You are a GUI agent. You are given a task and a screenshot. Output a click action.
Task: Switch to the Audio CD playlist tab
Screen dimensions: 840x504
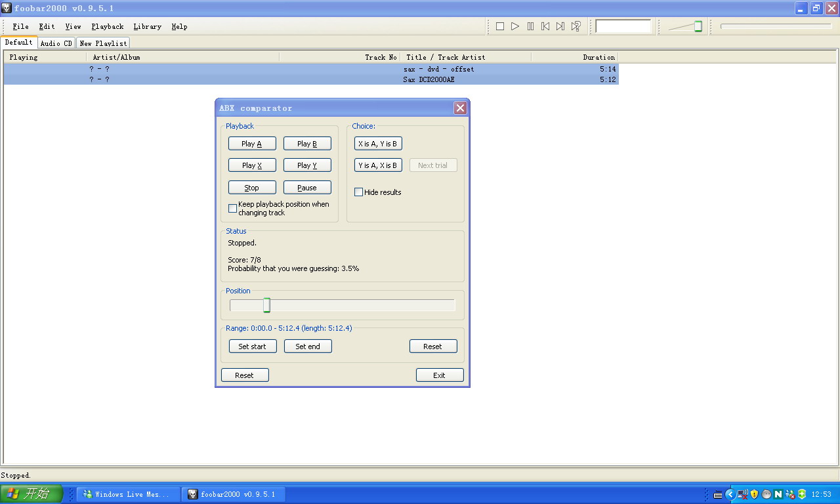point(56,43)
